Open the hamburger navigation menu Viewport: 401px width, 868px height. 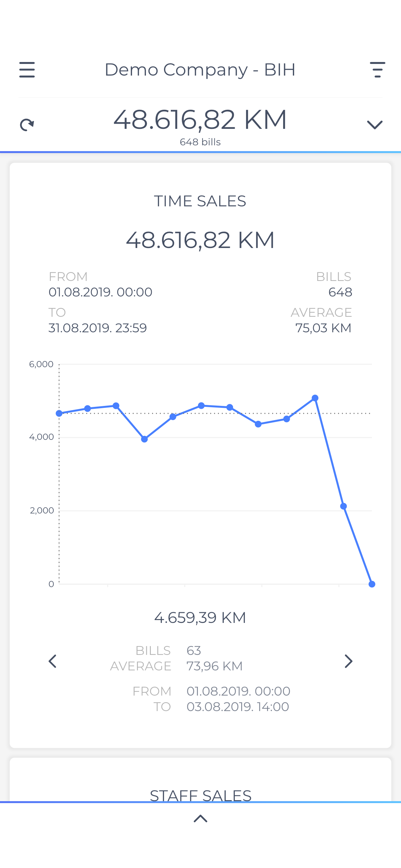[x=27, y=70]
